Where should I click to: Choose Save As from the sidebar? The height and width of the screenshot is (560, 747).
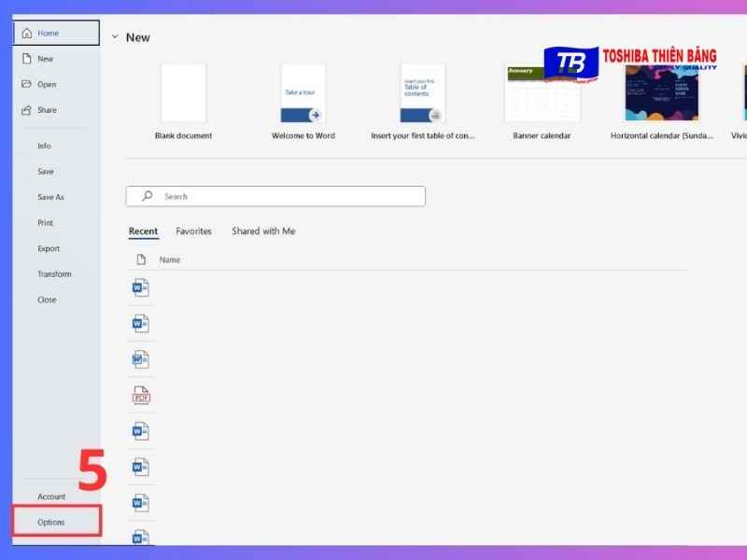tap(50, 197)
